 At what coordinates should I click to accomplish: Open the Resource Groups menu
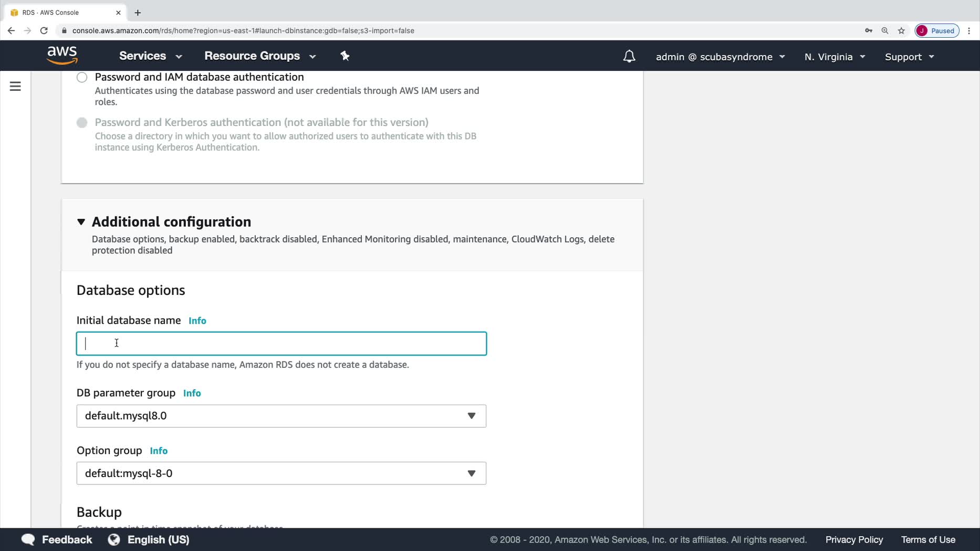pyautogui.click(x=260, y=56)
